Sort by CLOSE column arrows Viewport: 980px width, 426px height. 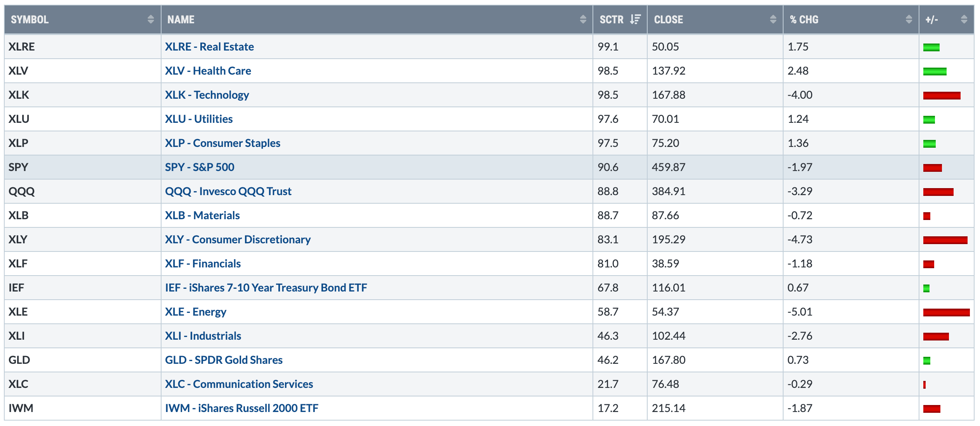[773, 19]
